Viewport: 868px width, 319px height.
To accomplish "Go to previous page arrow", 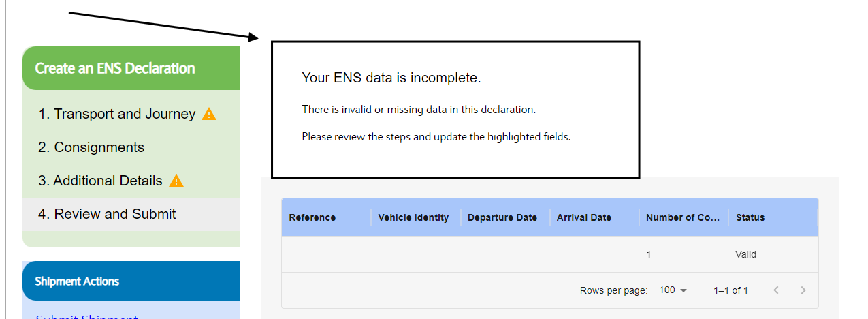I will (x=776, y=290).
